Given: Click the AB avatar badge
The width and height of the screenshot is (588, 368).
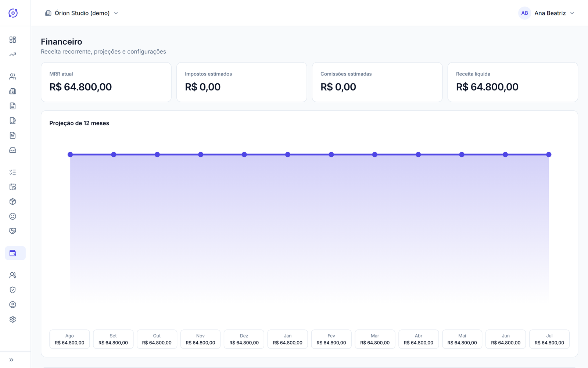Looking at the screenshot, I should click(x=524, y=13).
